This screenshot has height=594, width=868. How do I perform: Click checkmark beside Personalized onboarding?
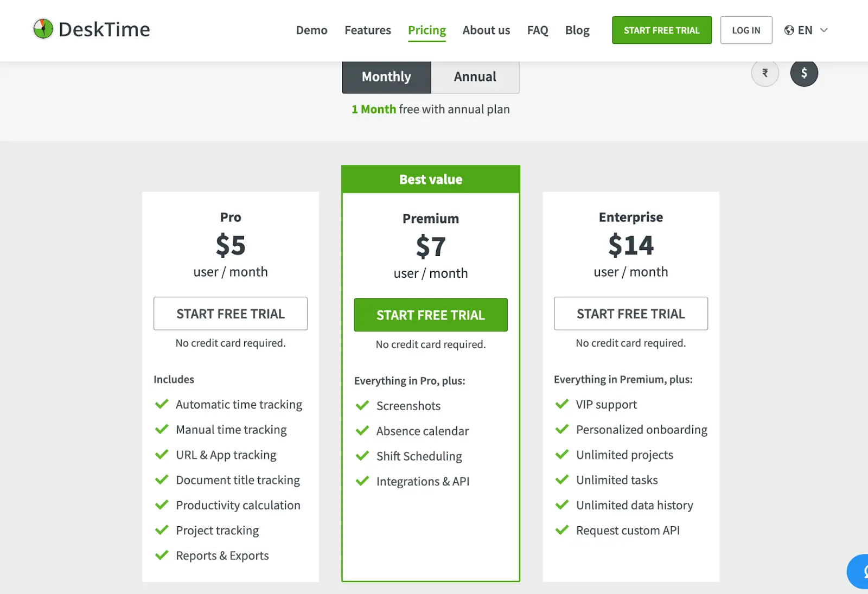[562, 429]
